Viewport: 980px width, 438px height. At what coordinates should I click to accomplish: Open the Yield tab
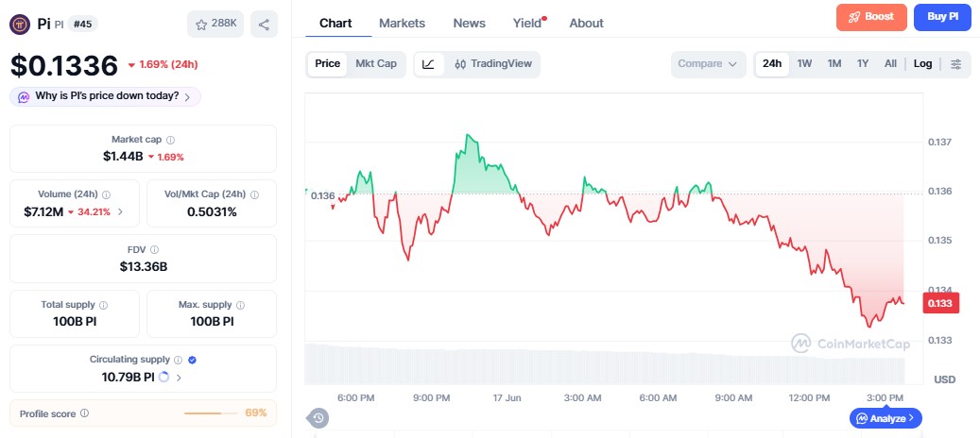[x=527, y=23]
